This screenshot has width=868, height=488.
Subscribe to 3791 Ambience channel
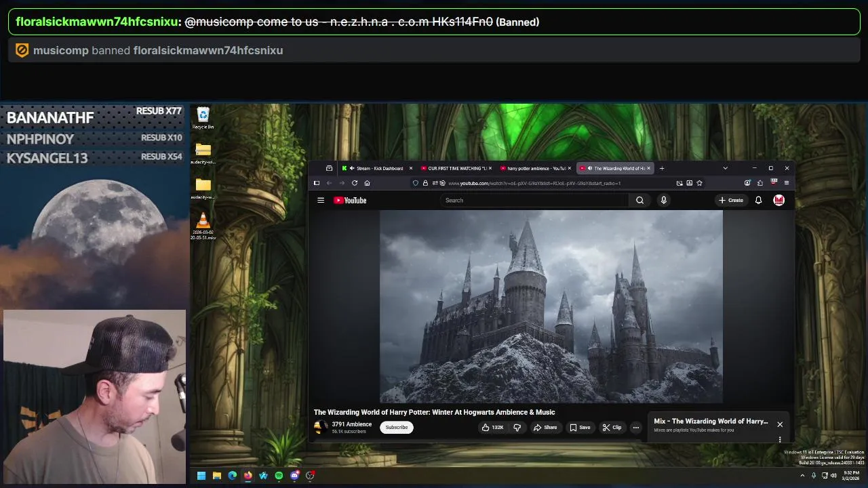click(x=397, y=427)
